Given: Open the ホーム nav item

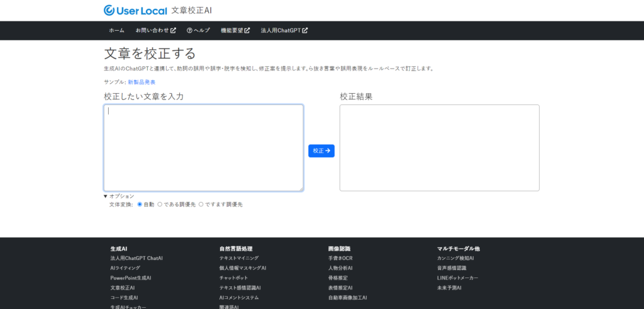Looking at the screenshot, I should (x=116, y=30).
